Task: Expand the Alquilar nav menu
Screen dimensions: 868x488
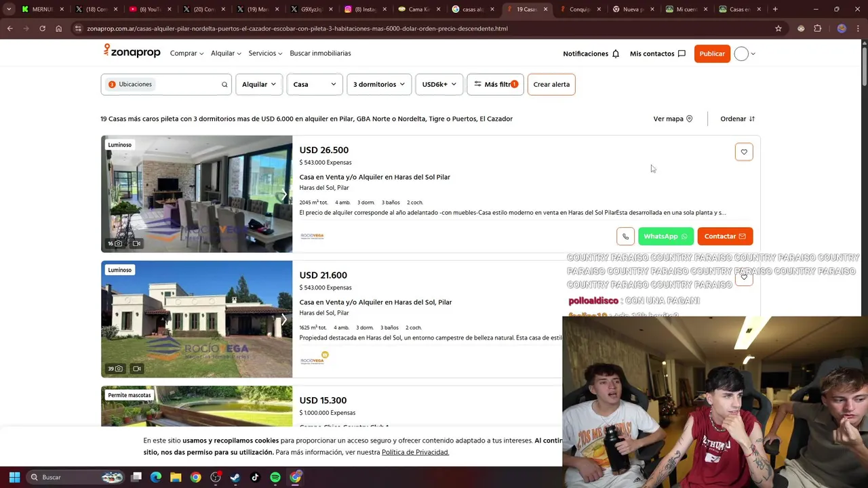Action: 226,54
